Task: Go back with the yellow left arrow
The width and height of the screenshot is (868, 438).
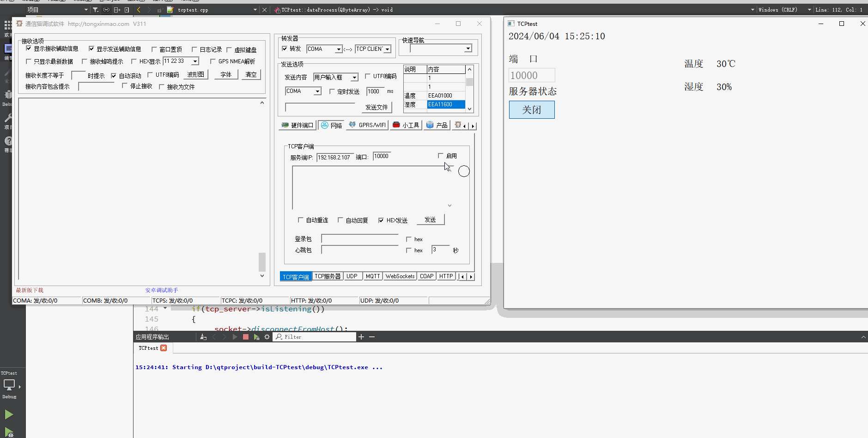Action: (x=139, y=10)
